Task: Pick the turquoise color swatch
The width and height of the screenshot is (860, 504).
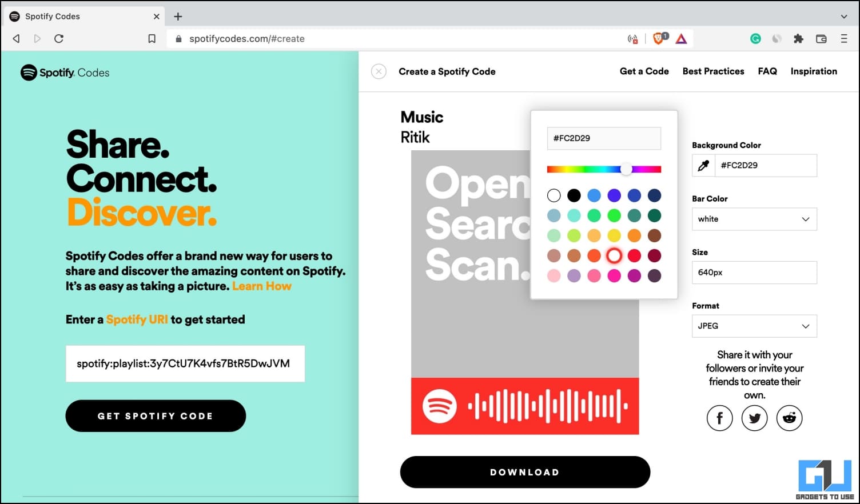Action: (x=574, y=215)
